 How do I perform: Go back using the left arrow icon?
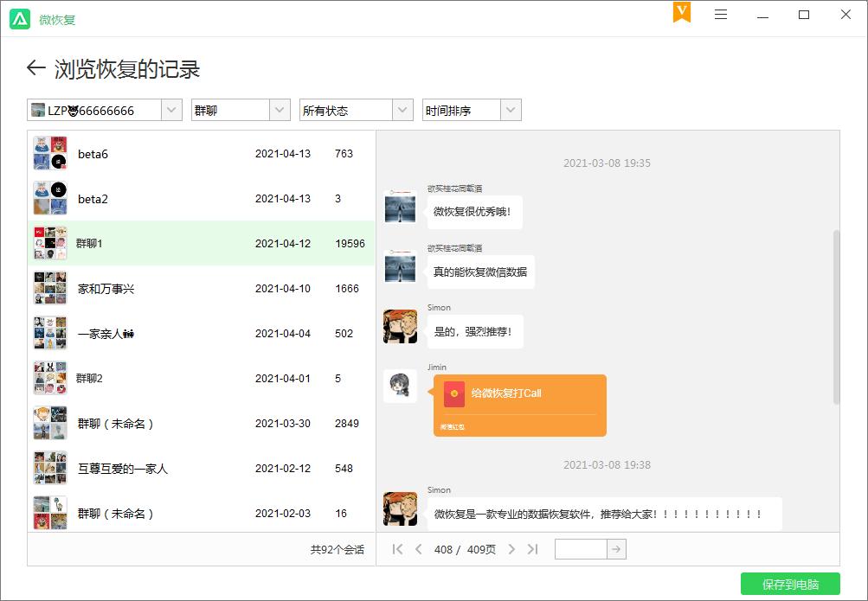coord(36,68)
